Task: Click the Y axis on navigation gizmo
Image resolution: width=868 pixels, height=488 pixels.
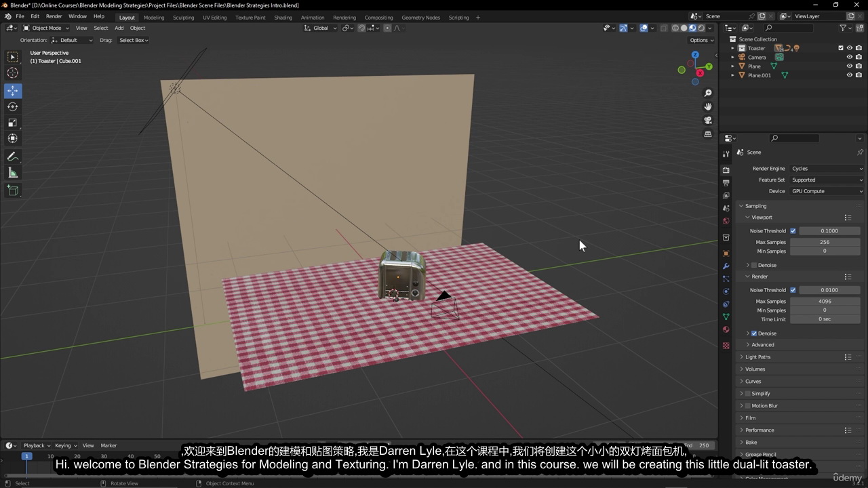Action: click(x=709, y=66)
